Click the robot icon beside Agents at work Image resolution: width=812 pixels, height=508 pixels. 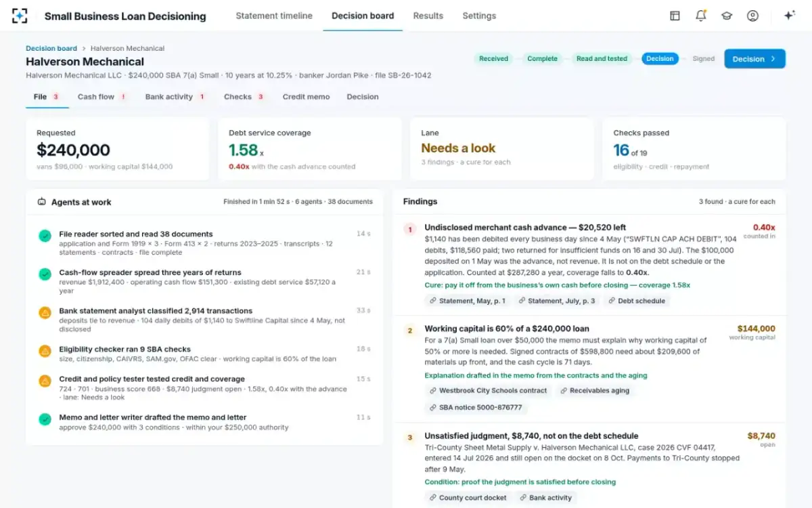42,202
